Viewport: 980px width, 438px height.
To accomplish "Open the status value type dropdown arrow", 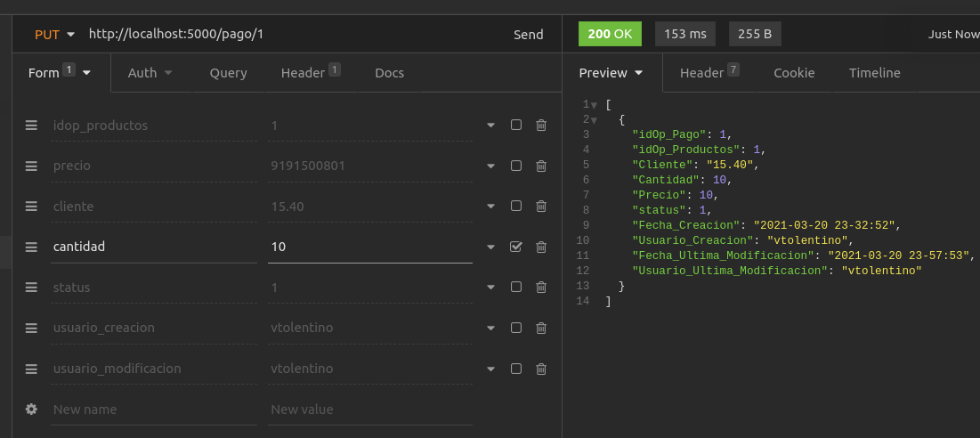I will [490, 288].
